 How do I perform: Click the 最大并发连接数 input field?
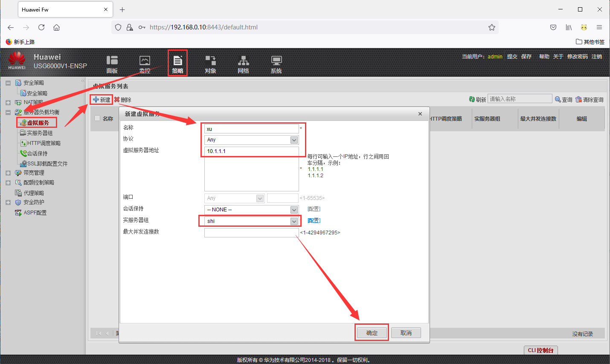[x=251, y=232]
